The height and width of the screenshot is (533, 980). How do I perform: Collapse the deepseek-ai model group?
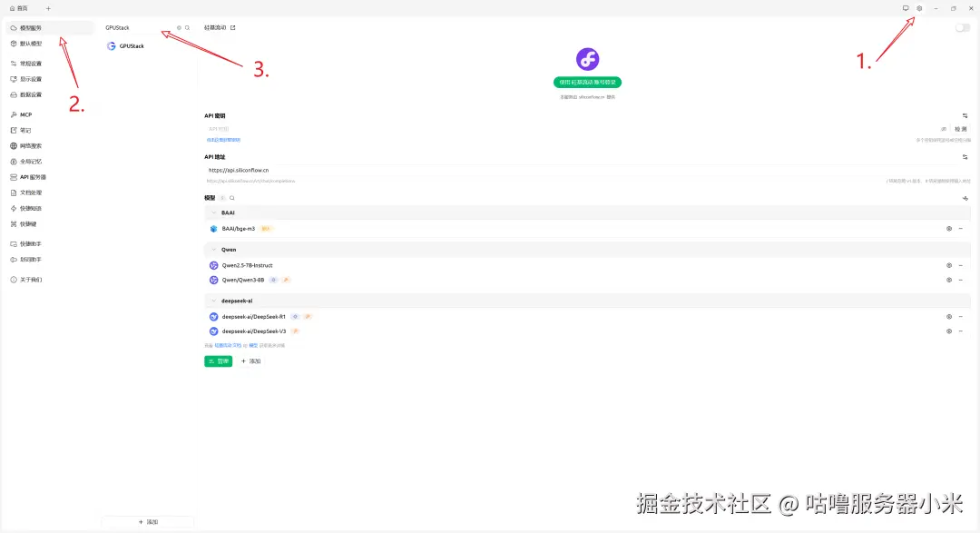[x=214, y=301]
